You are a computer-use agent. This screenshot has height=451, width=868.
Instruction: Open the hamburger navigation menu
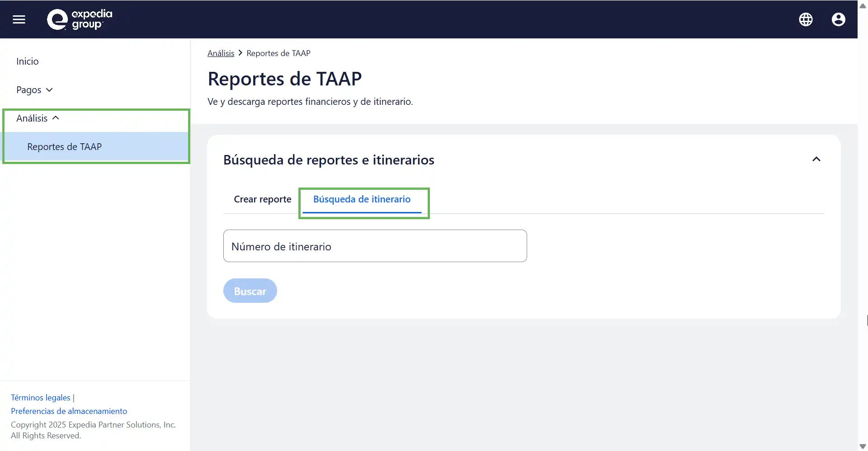[19, 19]
